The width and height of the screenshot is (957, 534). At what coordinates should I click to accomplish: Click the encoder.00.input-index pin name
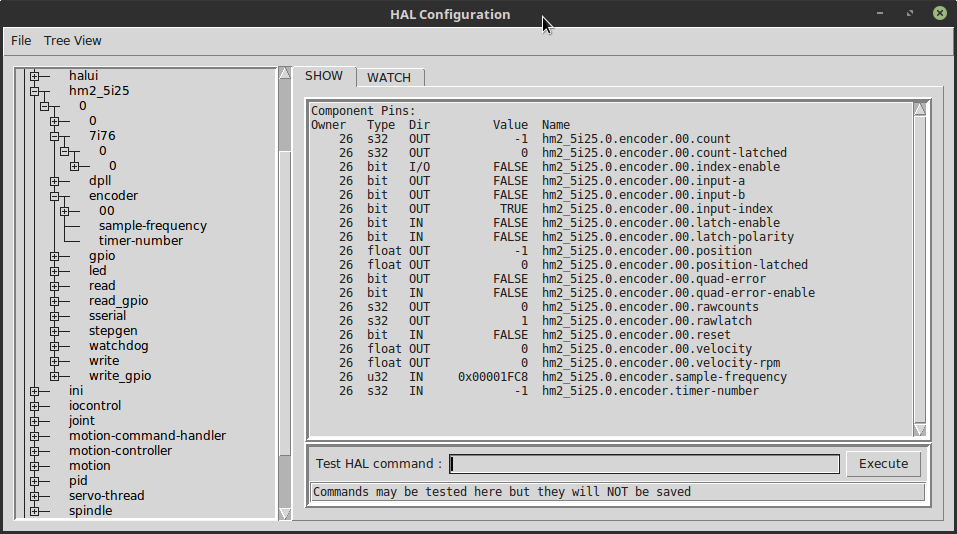pos(657,209)
